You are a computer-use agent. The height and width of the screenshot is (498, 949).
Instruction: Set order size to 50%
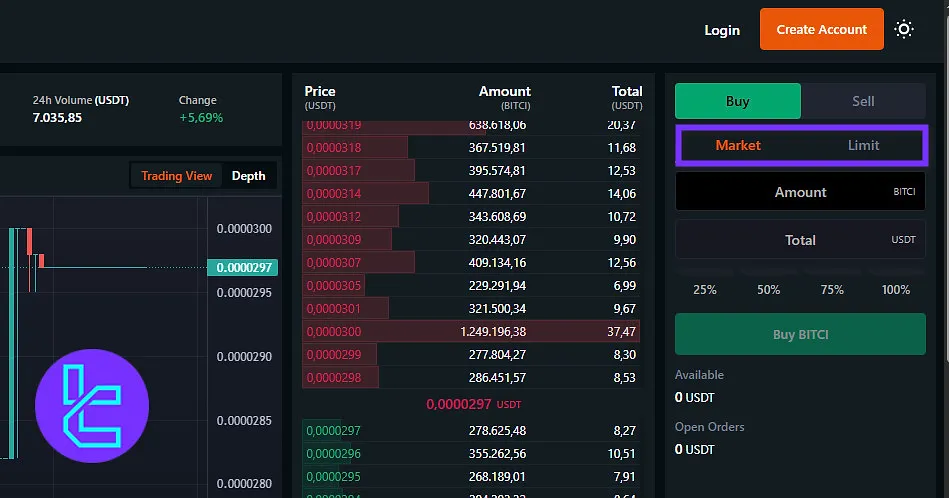point(768,290)
